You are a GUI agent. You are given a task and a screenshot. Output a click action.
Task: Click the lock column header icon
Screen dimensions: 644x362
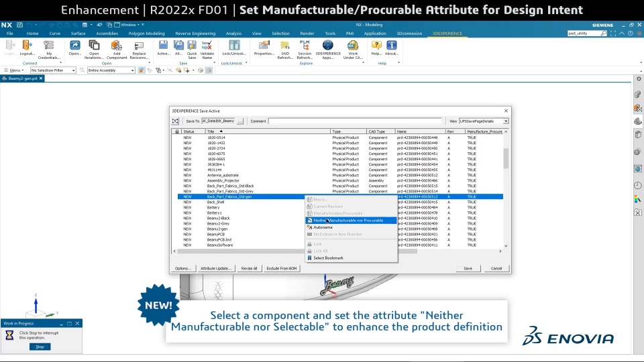coord(177,131)
